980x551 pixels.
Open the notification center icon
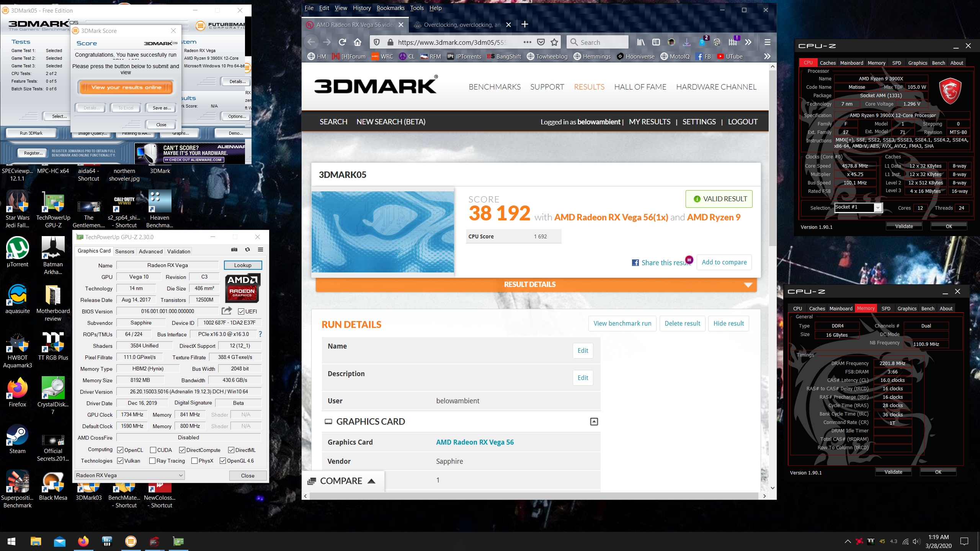tap(964, 541)
